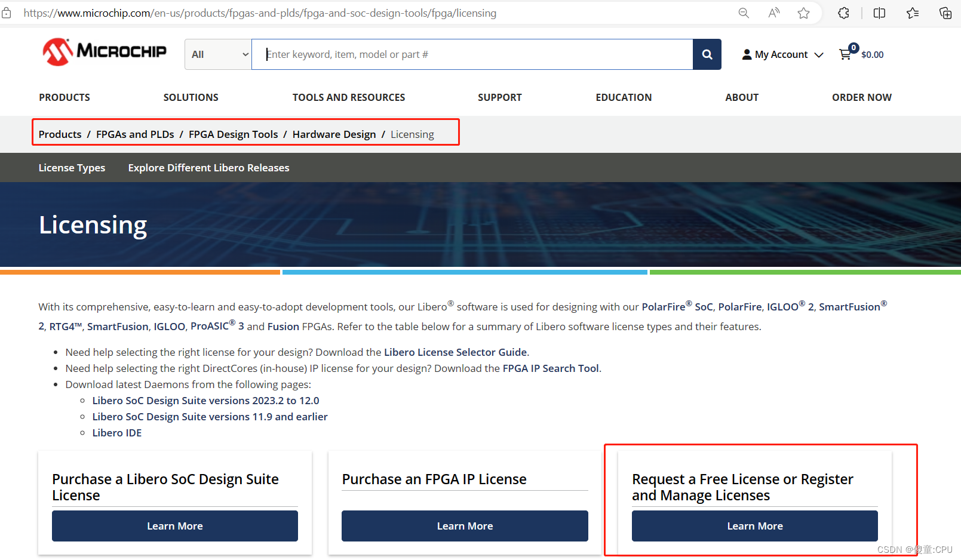Click the Microchip logo
Viewport: 961px width, 560px height.
click(105, 52)
